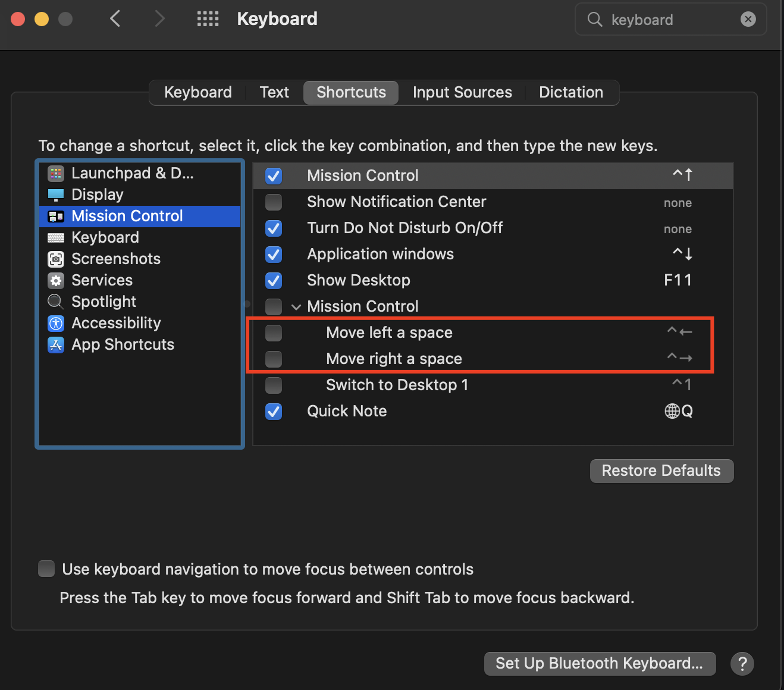
Task: Clear the keyboard search field
Action: click(748, 20)
